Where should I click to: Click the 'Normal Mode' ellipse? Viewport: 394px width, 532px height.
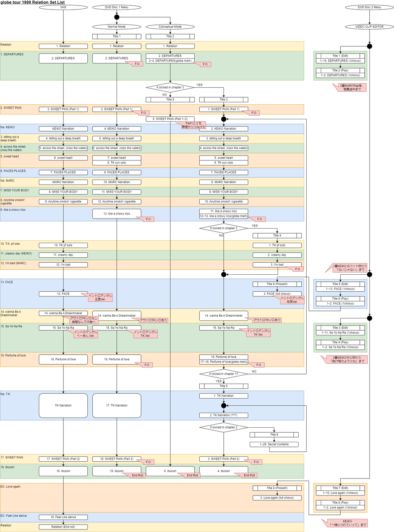click(x=116, y=27)
